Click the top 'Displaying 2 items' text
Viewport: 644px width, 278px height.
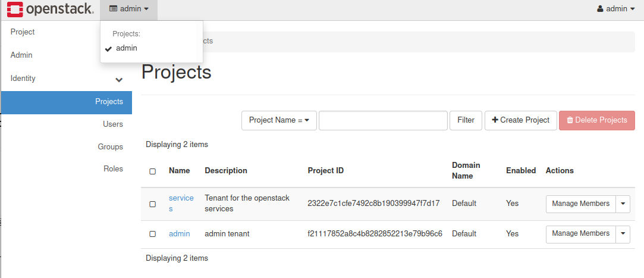click(x=177, y=145)
